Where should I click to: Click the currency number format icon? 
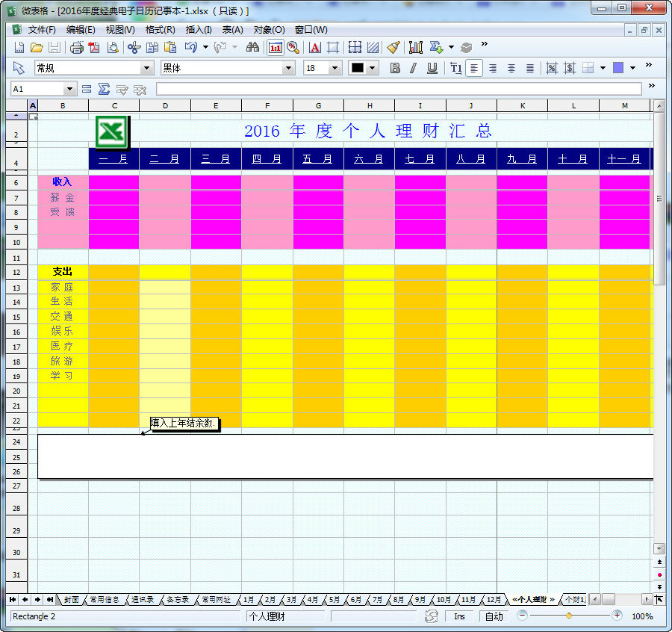coord(570,68)
